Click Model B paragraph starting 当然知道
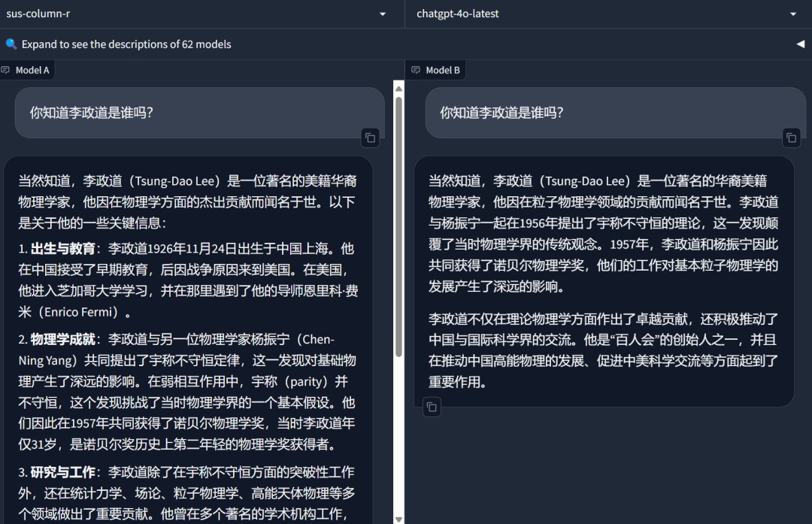 point(603,234)
